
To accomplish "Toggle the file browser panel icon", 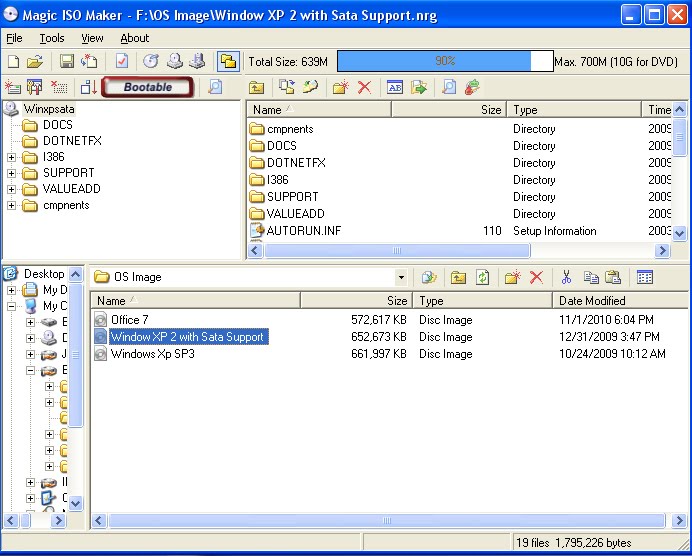I will tap(228, 61).
